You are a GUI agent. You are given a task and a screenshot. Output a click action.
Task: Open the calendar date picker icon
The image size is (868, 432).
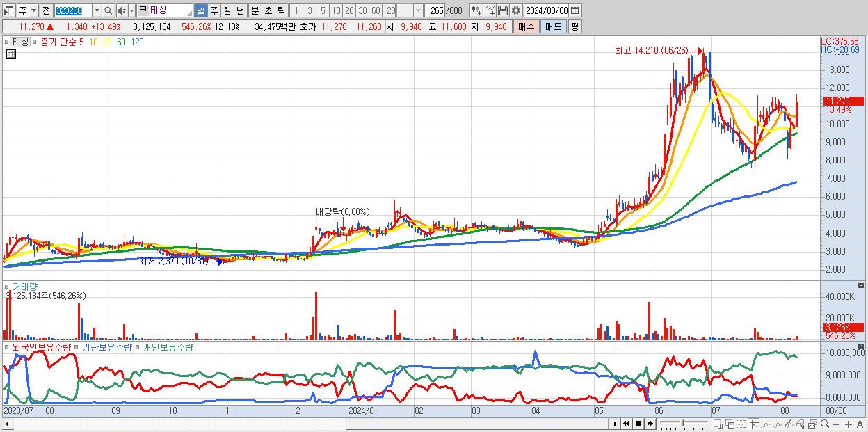coord(575,10)
